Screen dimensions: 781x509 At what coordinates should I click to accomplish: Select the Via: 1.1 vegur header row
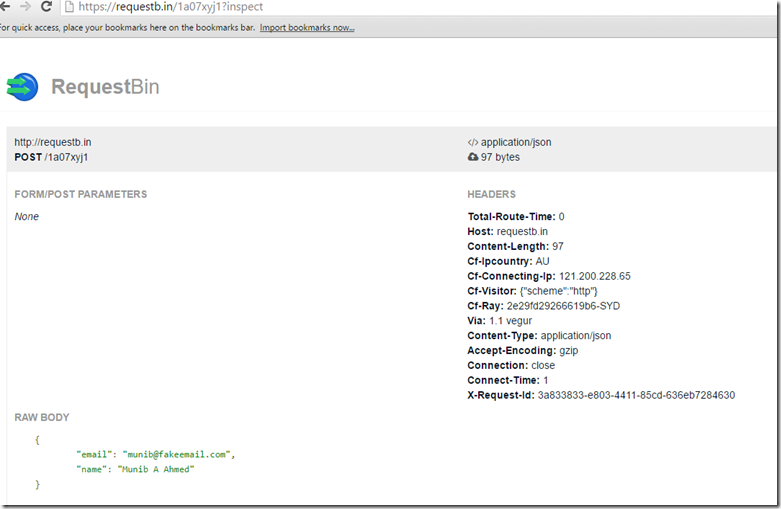[x=500, y=321]
